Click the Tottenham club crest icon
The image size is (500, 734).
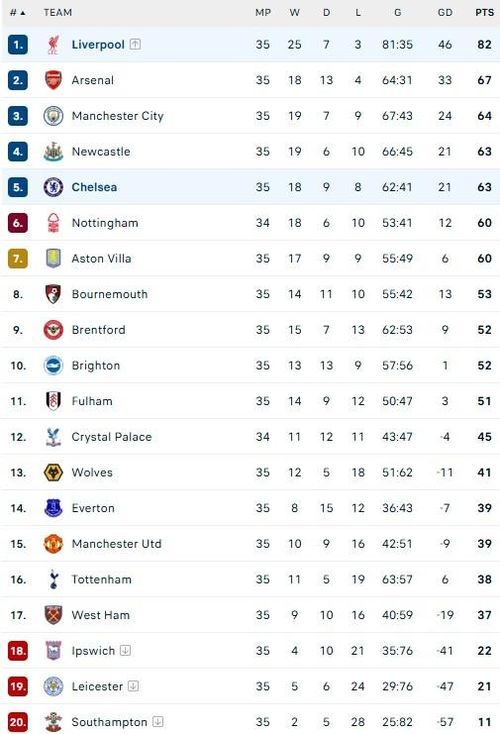53,580
